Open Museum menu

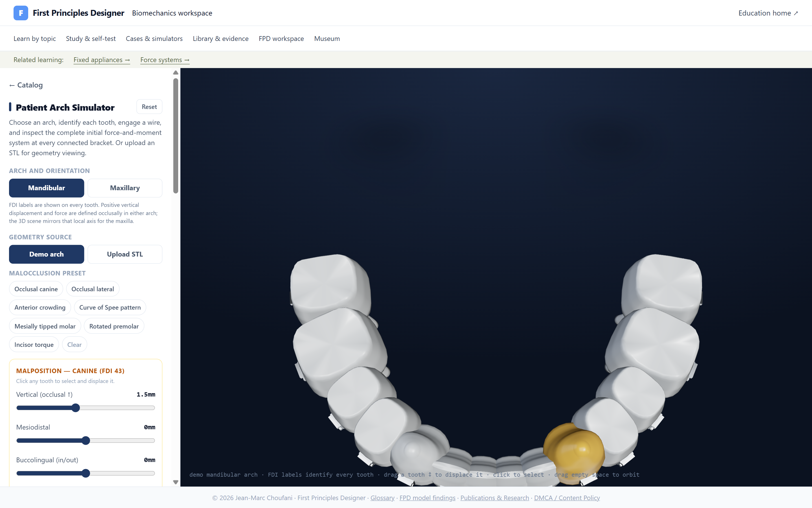pyautogui.click(x=327, y=39)
